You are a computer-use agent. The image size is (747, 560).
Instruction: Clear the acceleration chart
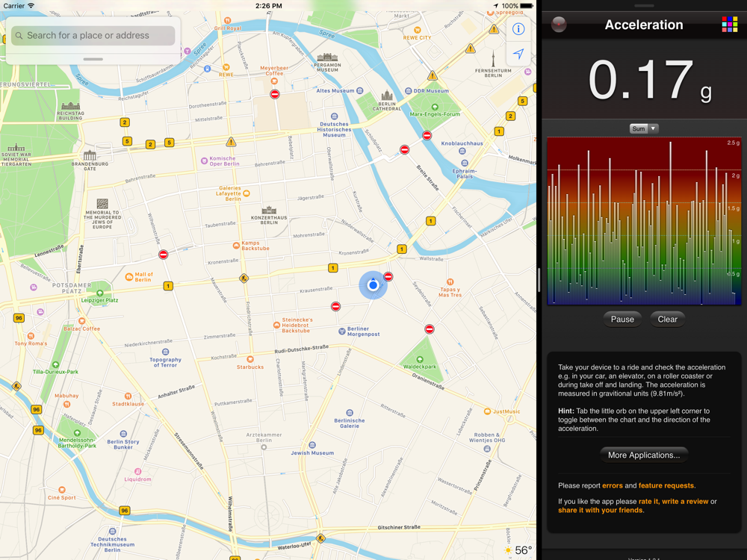[x=667, y=320]
